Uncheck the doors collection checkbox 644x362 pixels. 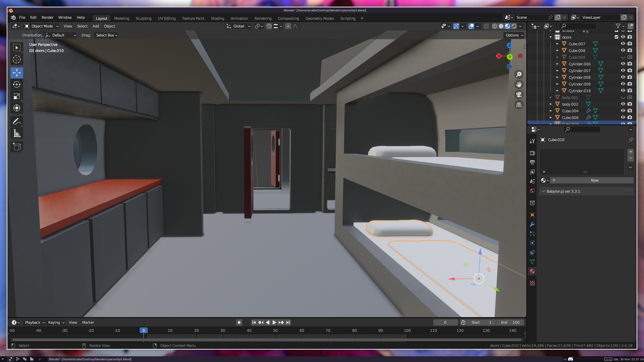click(616, 37)
